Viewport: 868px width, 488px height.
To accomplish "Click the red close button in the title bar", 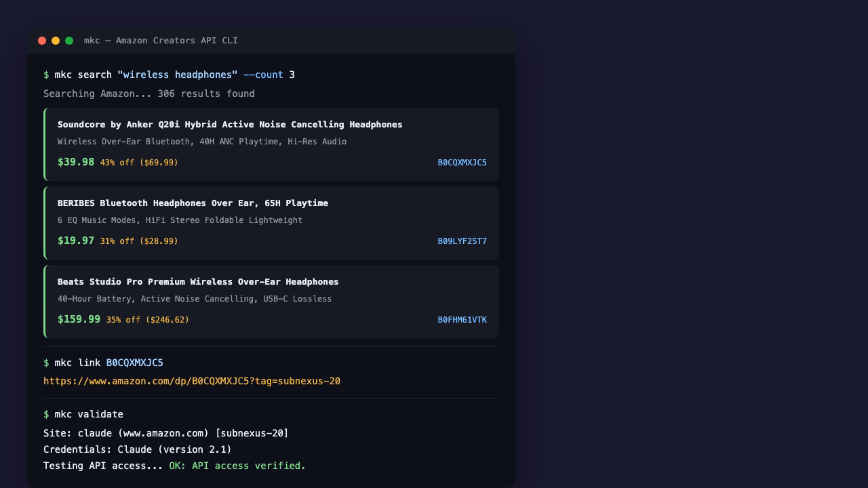I will click(42, 41).
